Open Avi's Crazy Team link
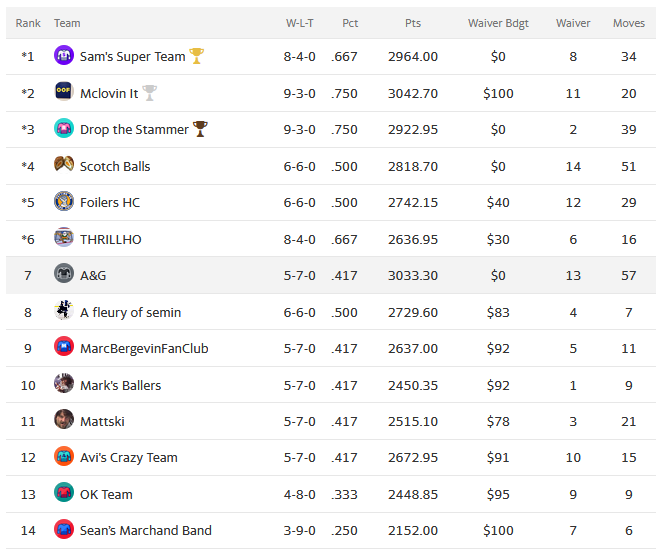This screenshot has width=663, height=554. click(128, 458)
